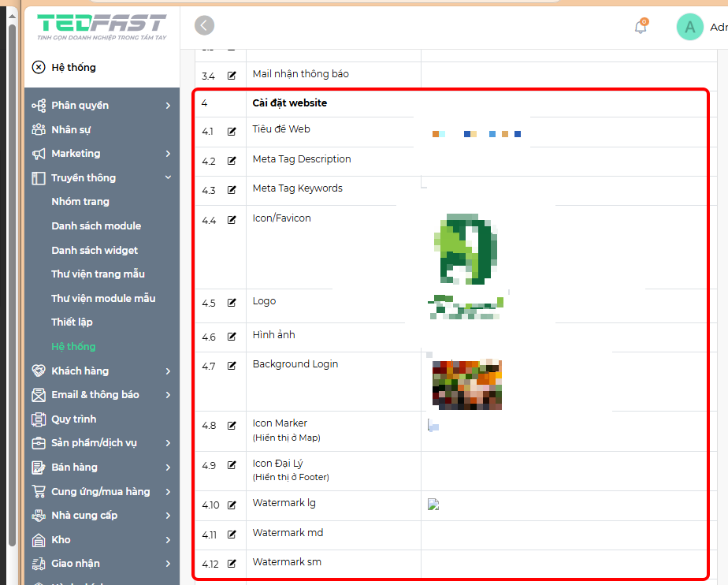The height and width of the screenshot is (585, 728).
Task: Click the back arrow circle button
Action: [x=205, y=26]
